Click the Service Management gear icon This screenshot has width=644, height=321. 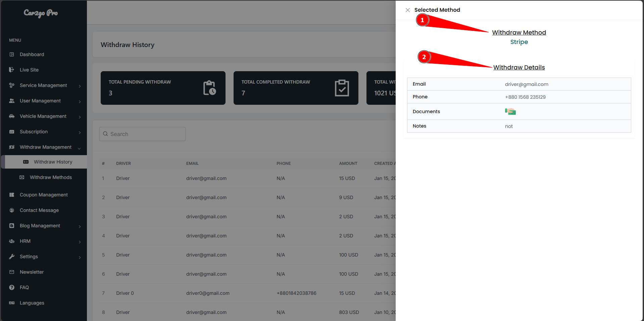pyautogui.click(x=12, y=85)
